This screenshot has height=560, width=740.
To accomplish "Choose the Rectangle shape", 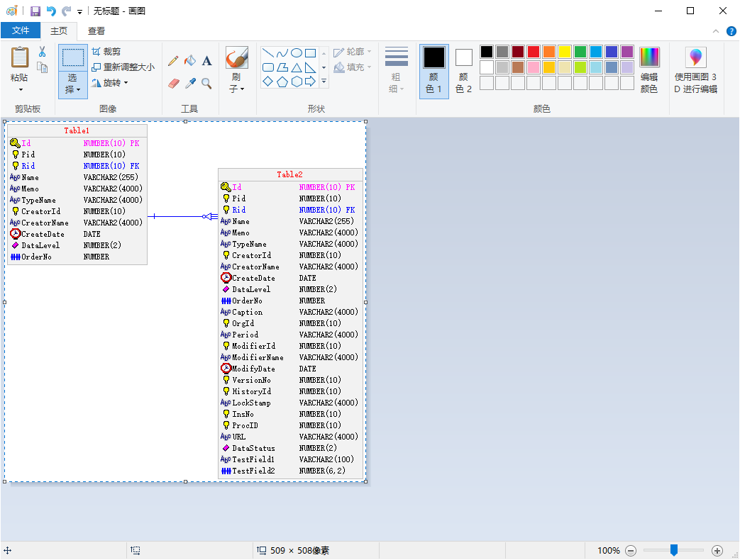I will [311, 52].
